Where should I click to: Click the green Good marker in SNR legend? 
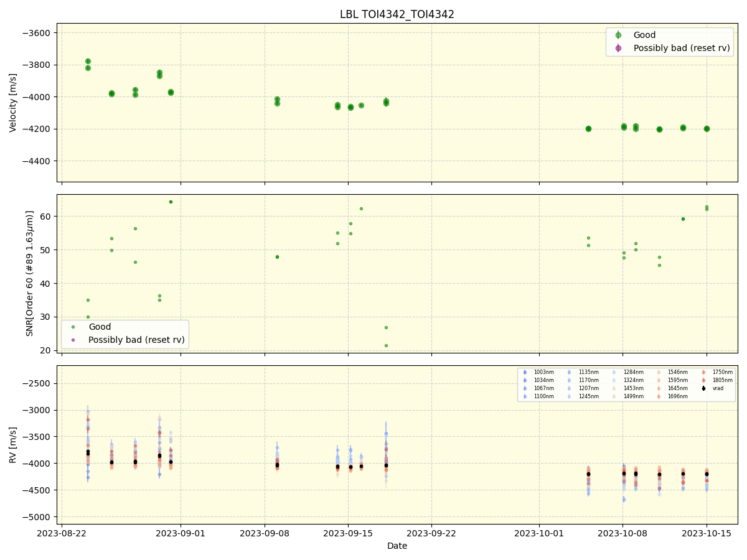tap(73, 327)
